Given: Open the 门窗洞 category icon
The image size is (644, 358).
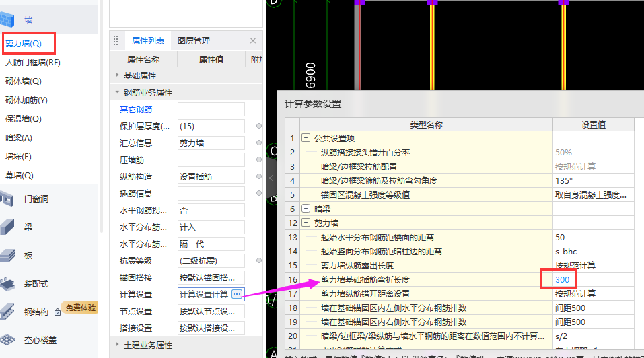Looking at the screenshot, I should tap(7, 199).
